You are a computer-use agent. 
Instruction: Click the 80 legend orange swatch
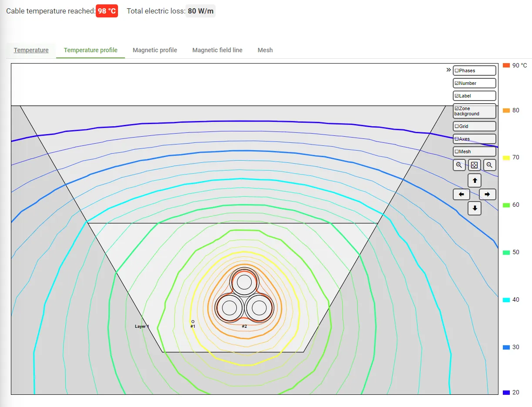(506, 111)
